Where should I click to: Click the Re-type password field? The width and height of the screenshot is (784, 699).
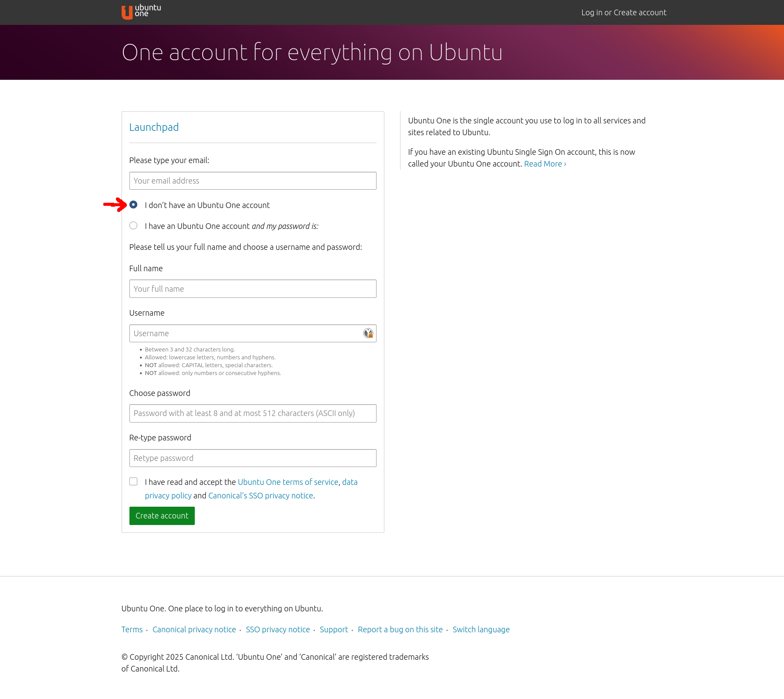click(x=252, y=458)
